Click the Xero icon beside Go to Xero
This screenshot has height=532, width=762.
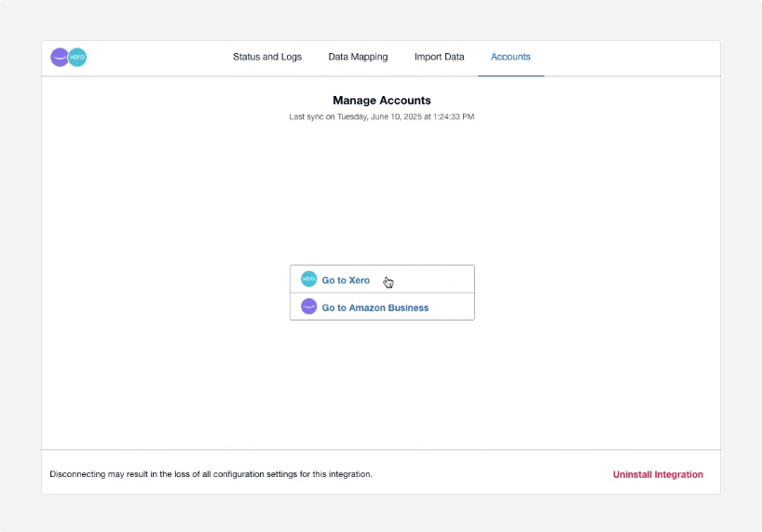pyautogui.click(x=308, y=280)
